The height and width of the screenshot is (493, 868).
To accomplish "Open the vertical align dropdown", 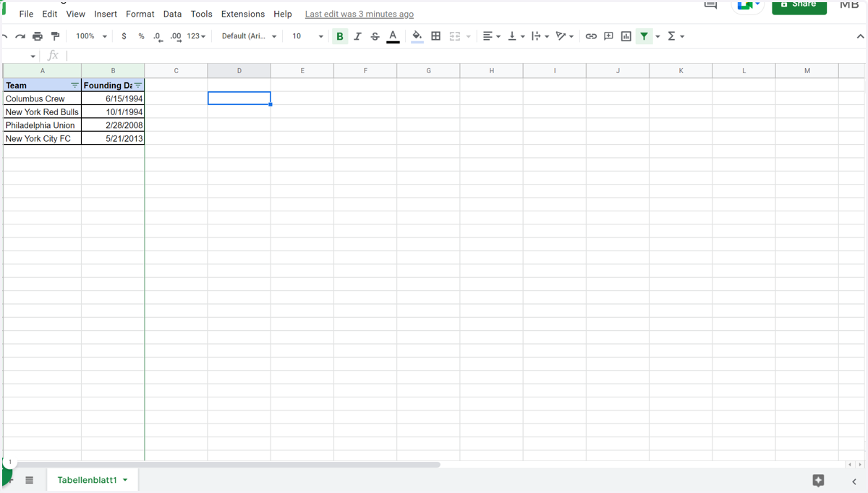I will pyautogui.click(x=516, y=36).
